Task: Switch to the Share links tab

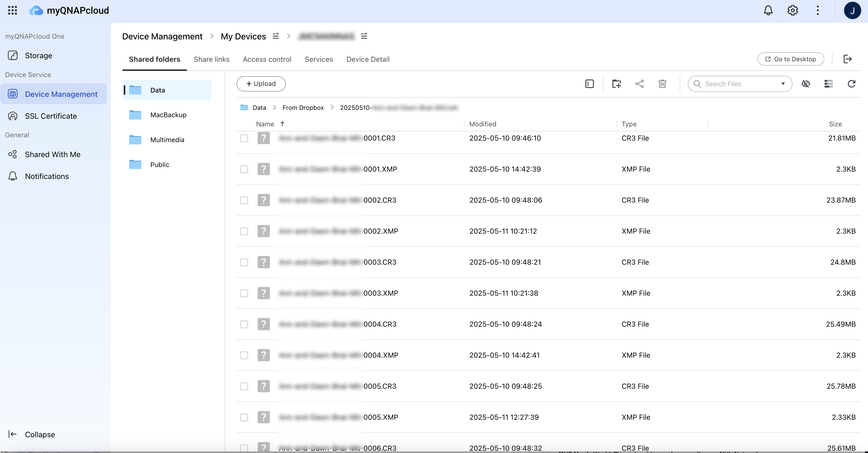Action: coord(212,59)
